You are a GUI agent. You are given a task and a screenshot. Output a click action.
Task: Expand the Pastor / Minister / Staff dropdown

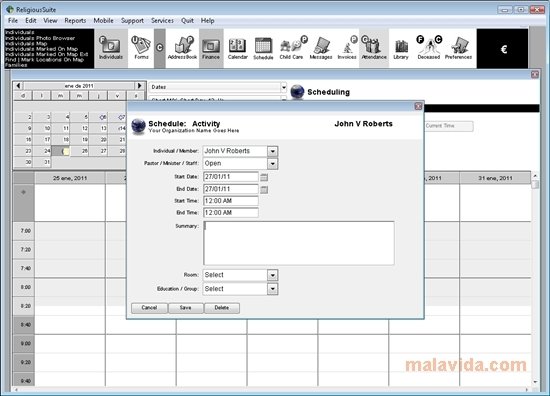(x=273, y=164)
